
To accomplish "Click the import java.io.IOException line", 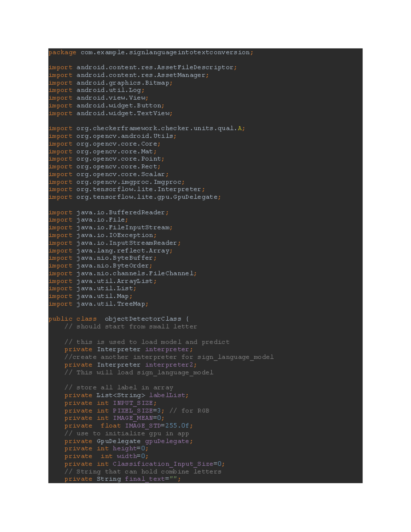I will 102,235.
